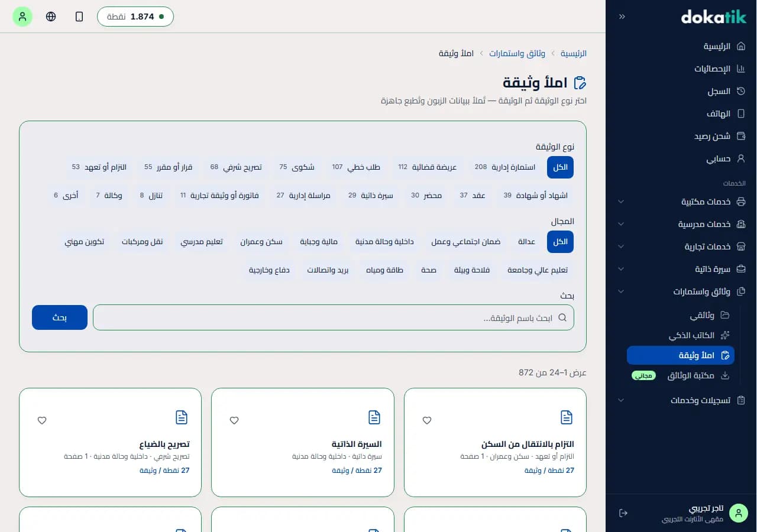Filter by اشهاد أو شهادة document type
The height and width of the screenshot is (532, 757).
click(x=536, y=195)
